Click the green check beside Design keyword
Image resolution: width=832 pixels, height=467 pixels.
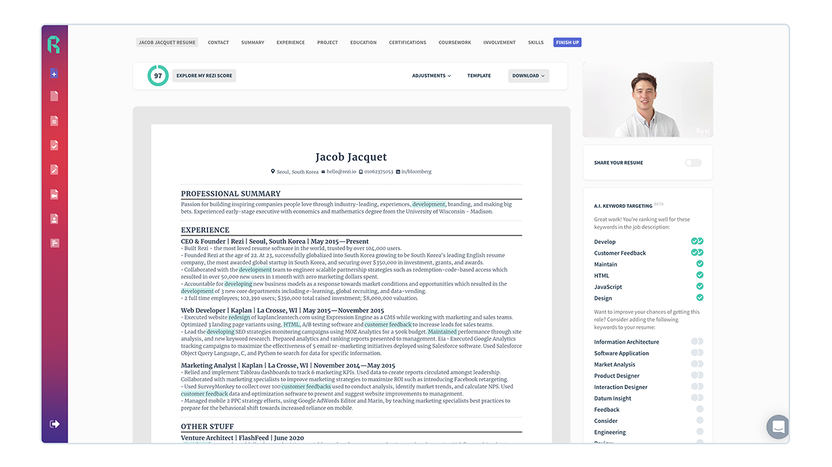coord(700,298)
